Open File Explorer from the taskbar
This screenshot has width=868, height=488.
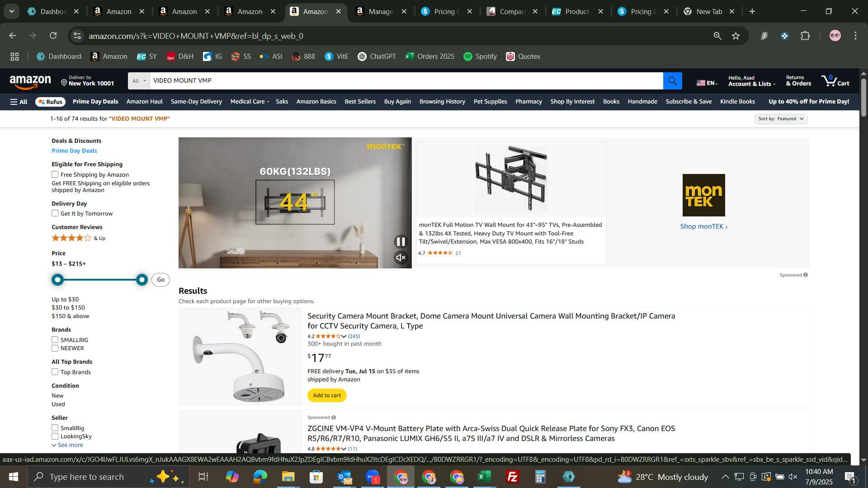click(288, 477)
